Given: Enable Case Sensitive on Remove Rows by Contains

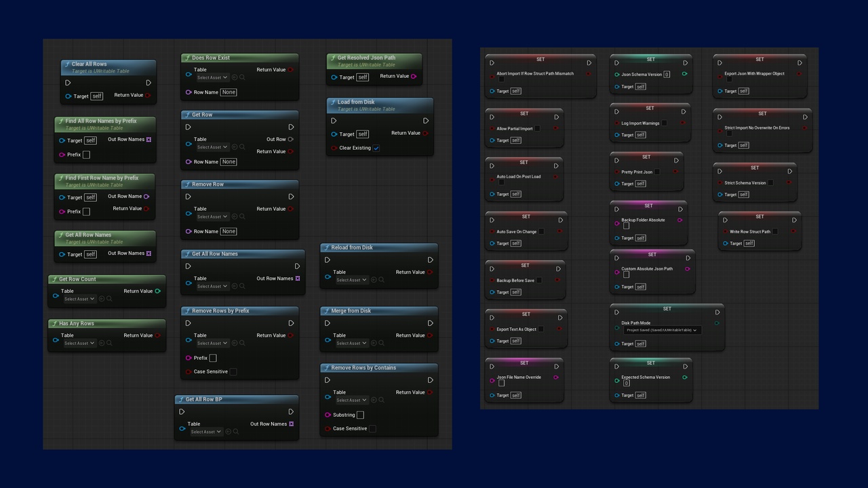Looking at the screenshot, I should (372, 428).
